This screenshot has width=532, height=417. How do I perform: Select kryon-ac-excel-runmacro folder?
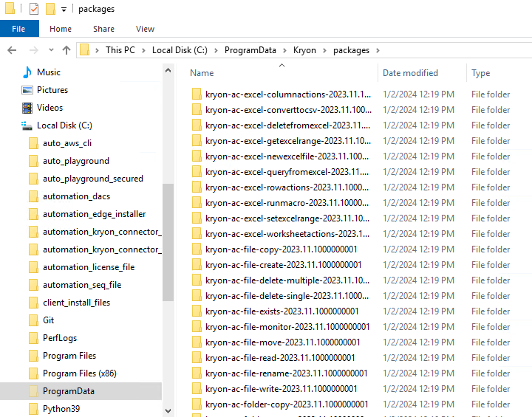tap(287, 203)
